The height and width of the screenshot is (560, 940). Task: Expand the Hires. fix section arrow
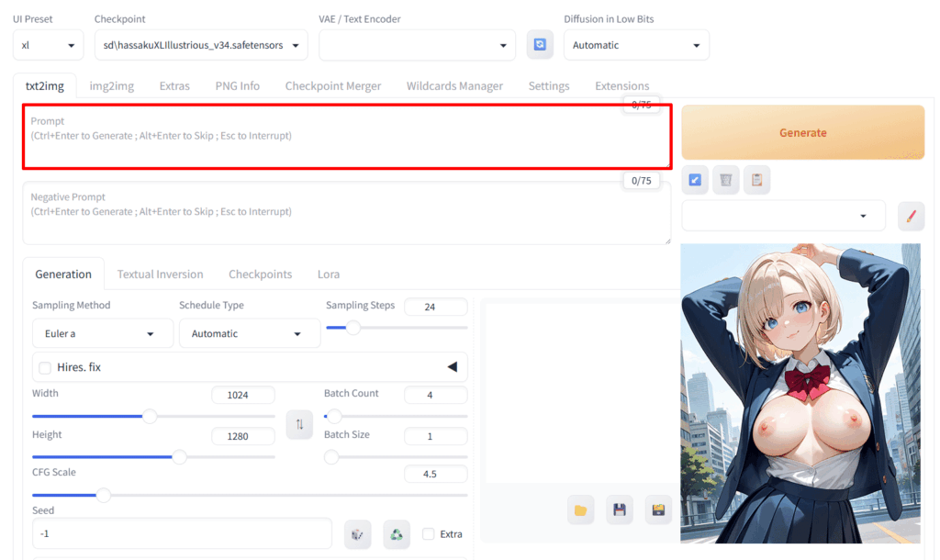pyautogui.click(x=452, y=367)
